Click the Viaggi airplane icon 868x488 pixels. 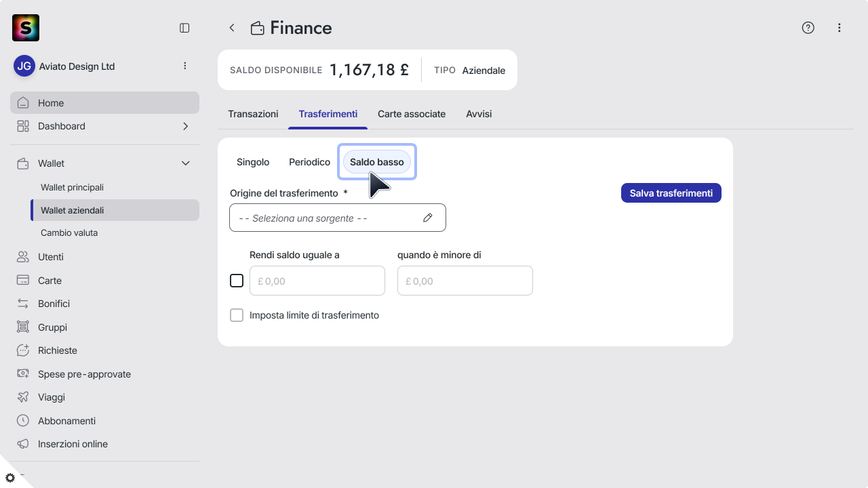[23, 397]
